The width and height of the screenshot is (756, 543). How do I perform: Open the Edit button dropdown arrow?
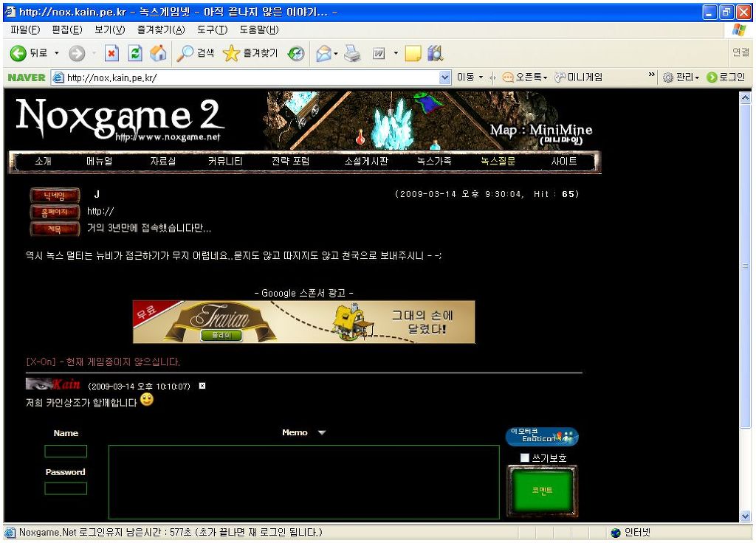point(396,53)
